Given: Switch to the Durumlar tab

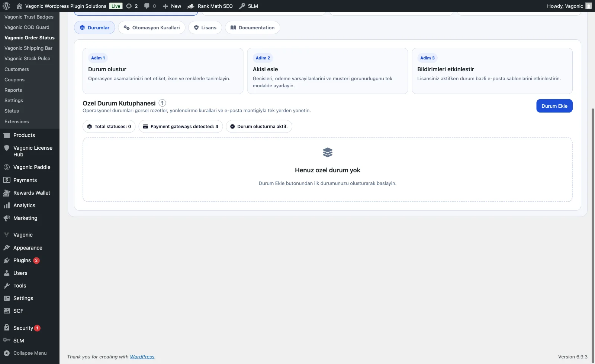Looking at the screenshot, I should click(x=94, y=27).
